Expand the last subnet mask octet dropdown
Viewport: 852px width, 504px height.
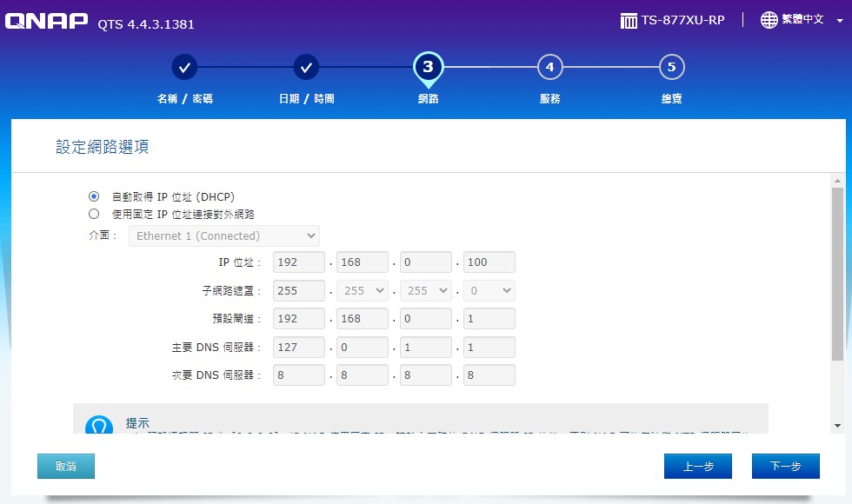(x=489, y=291)
